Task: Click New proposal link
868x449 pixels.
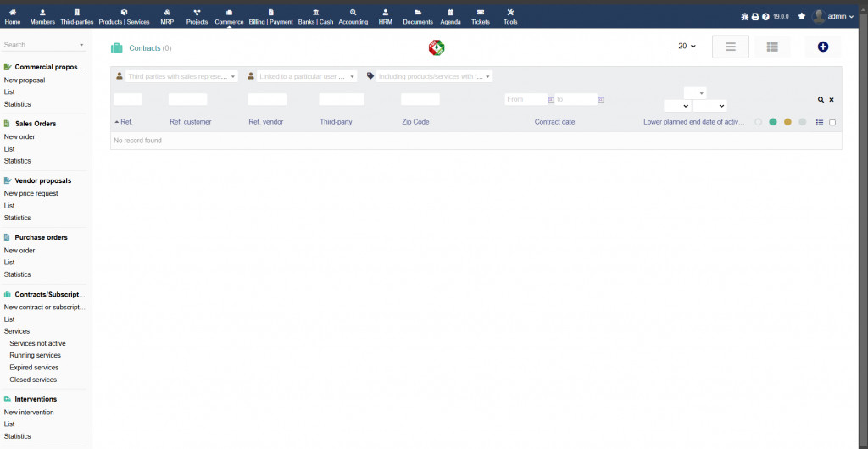Action: pos(25,80)
